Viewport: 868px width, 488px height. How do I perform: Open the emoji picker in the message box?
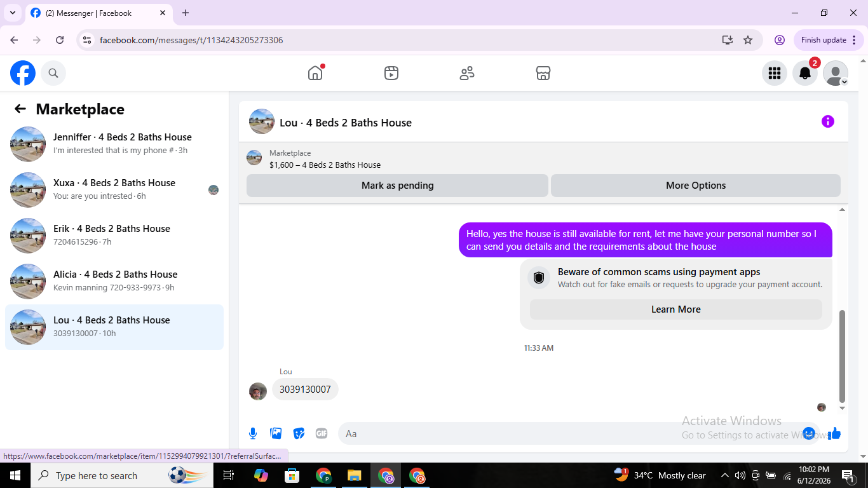click(x=809, y=433)
